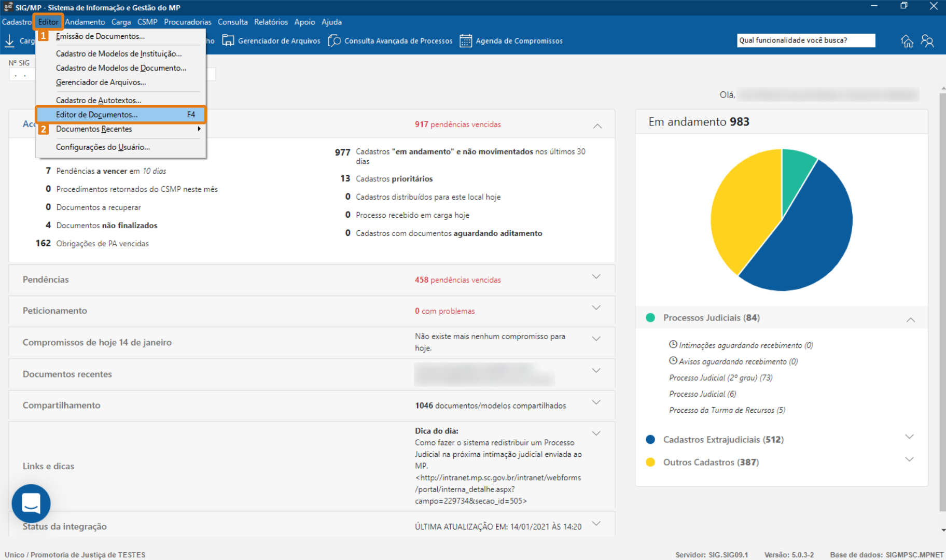Click the Gerenciador de Arquivos toolbar icon

point(228,40)
